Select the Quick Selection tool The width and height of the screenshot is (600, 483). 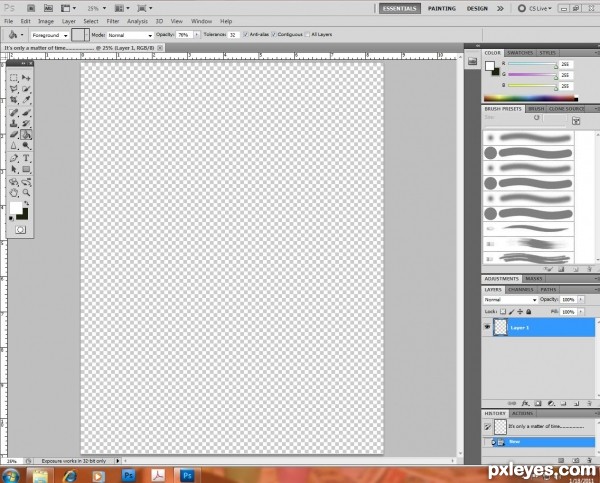pos(26,89)
